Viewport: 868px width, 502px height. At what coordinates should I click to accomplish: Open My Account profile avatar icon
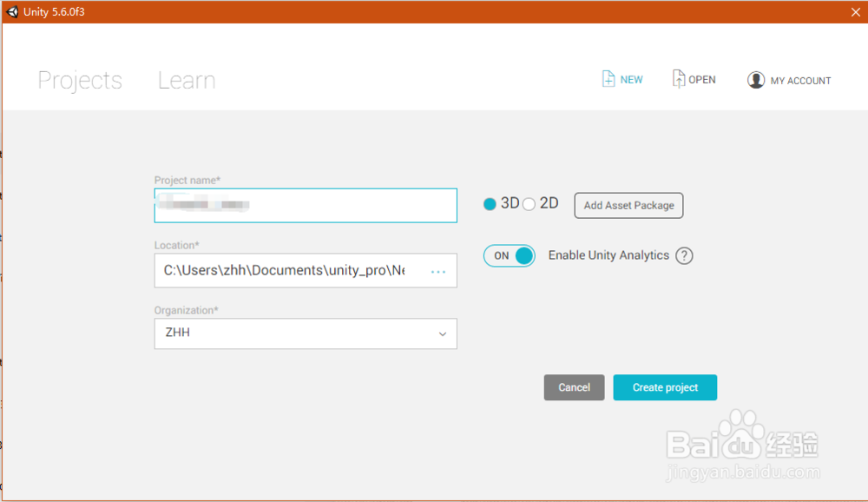(x=756, y=80)
